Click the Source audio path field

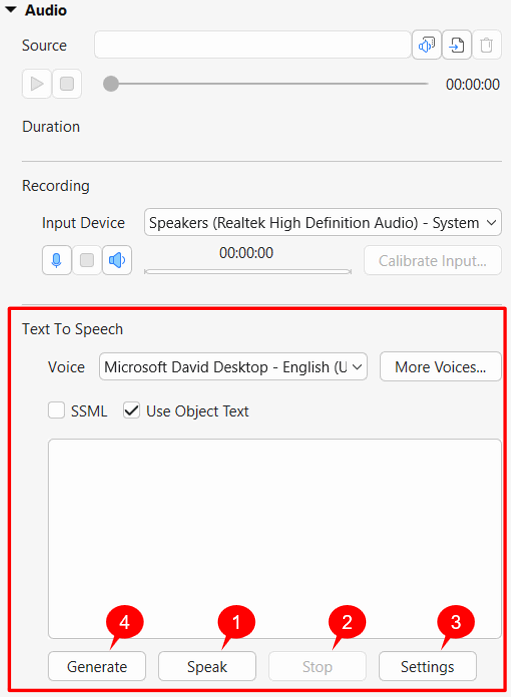pyautogui.click(x=252, y=45)
